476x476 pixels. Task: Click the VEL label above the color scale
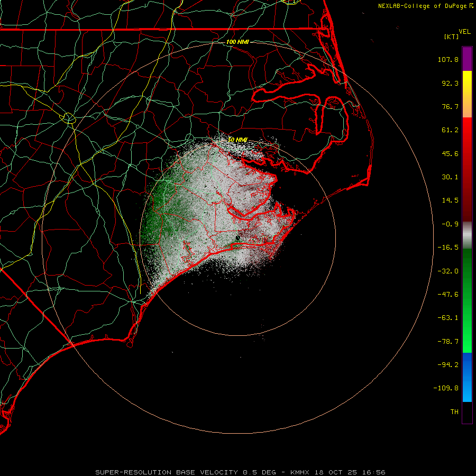(x=465, y=32)
